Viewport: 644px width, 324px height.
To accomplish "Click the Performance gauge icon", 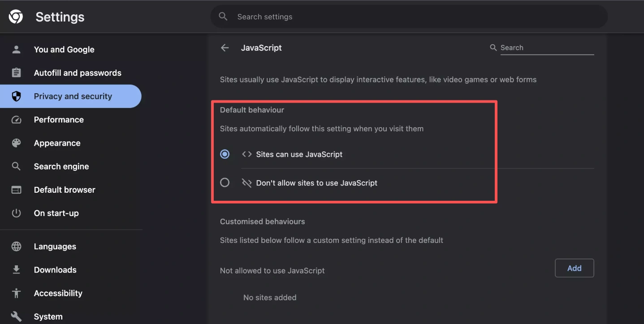I will click(x=16, y=120).
